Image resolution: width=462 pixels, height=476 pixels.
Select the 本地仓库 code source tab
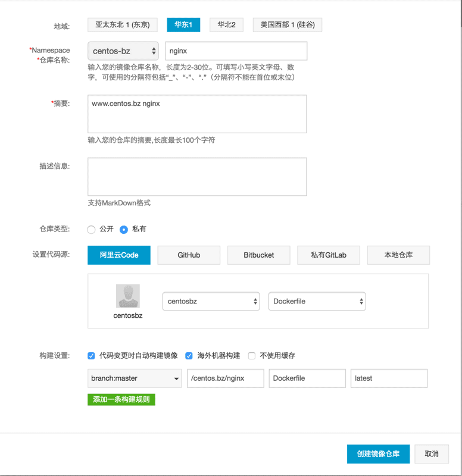pos(398,255)
